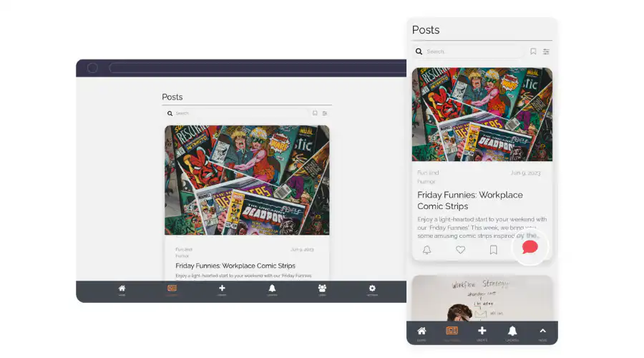This screenshot has width=644, height=358.
Task: Click the 'Jun 9, 2023' date on desktop card
Action: pos(302,249)
